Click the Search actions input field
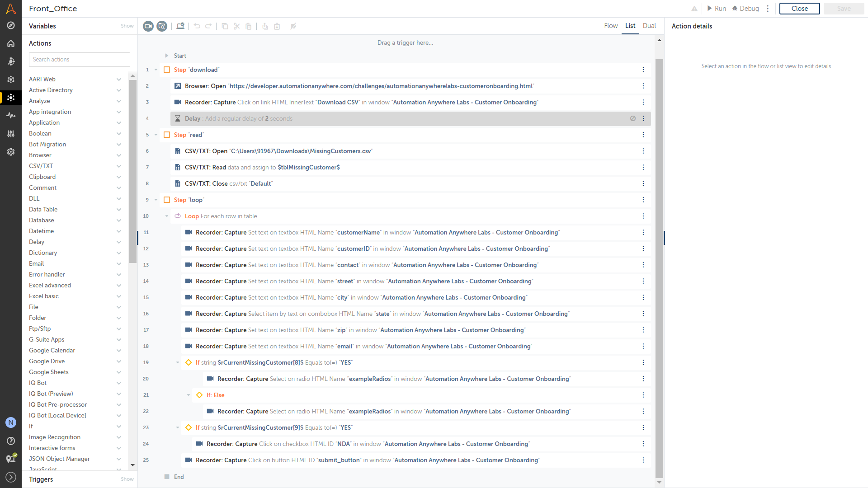The width and height of the screenshot is (868, 488). (80, 60)
